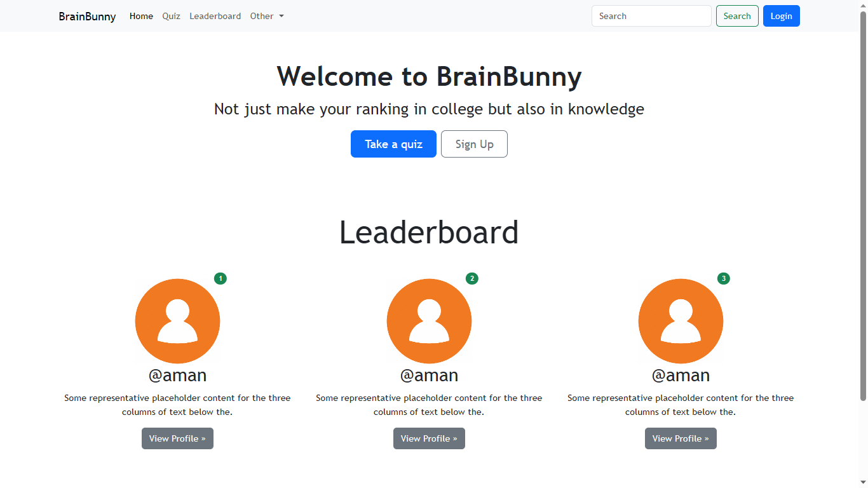Viewport: 868px width, 488px height.
Task: Click the second-place user avatar icon
Action: click(x=429, y=321)
